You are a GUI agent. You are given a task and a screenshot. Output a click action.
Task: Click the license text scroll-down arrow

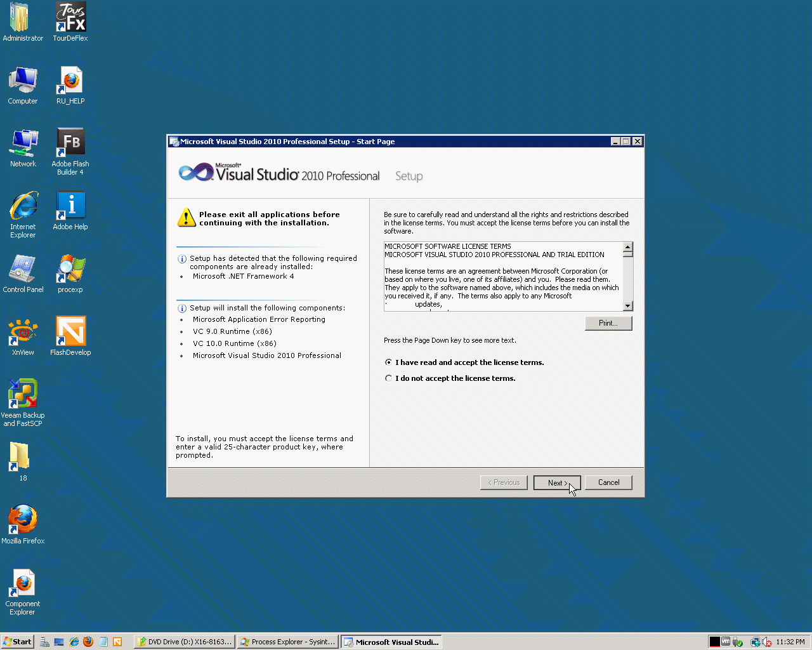(628, 306)
